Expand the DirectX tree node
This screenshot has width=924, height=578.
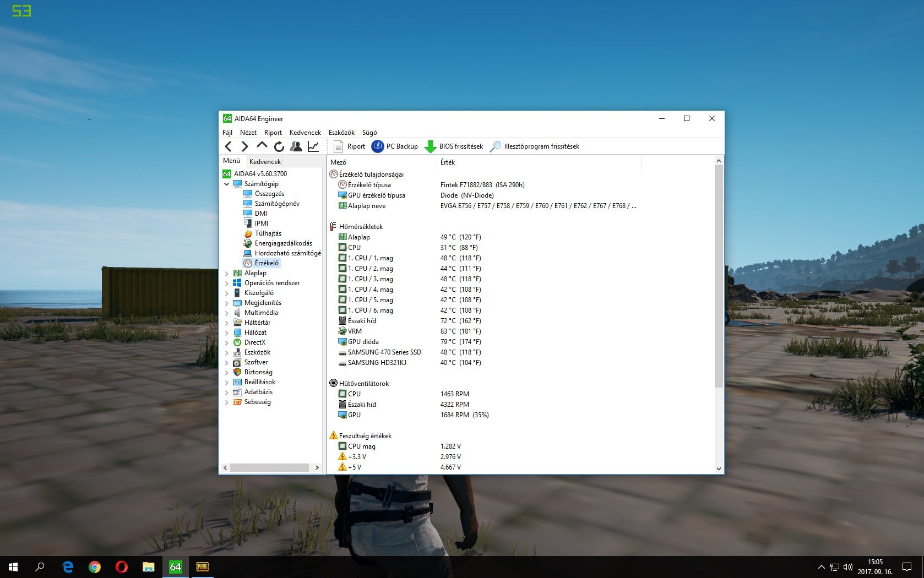[226, 342]
